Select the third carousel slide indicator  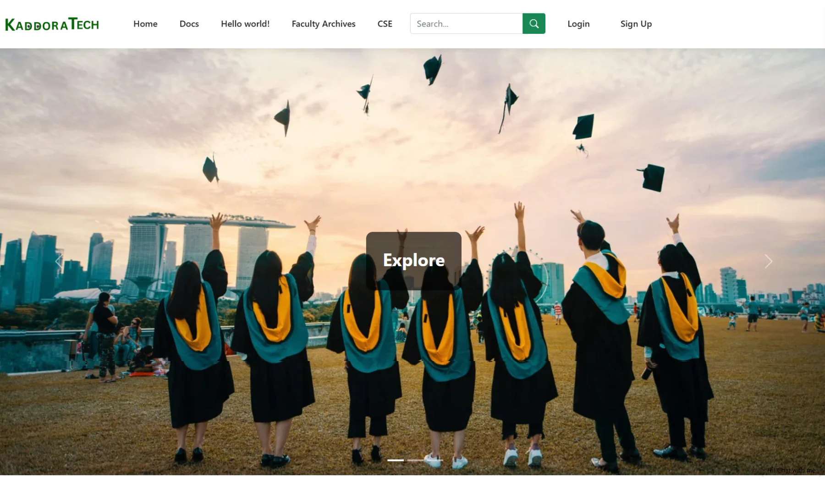pyautogui.click(x=435, y=460)
